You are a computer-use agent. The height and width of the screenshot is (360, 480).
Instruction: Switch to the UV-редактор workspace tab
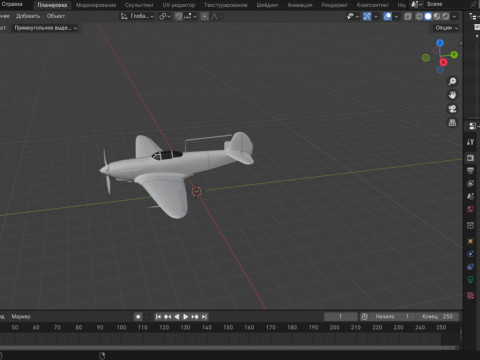pos(179,5)
